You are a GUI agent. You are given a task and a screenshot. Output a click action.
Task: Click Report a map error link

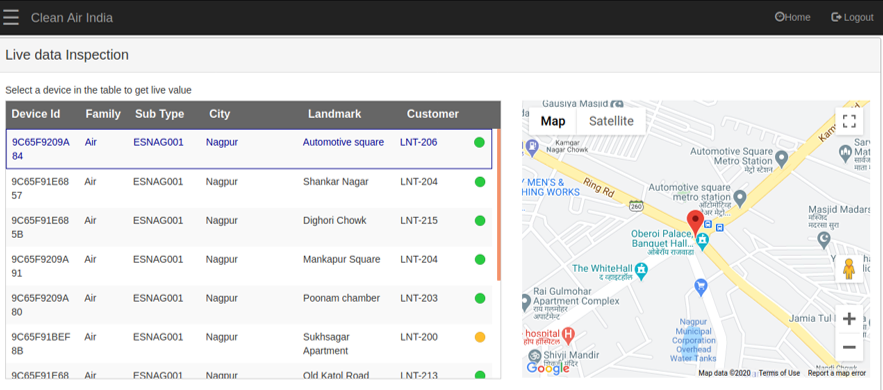[836, 373]
